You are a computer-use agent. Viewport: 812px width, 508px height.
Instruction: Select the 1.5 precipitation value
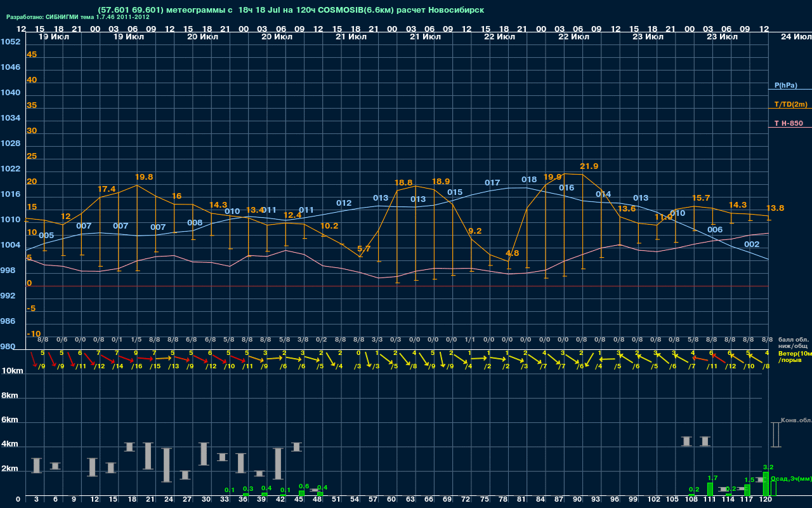click(749, 480)
